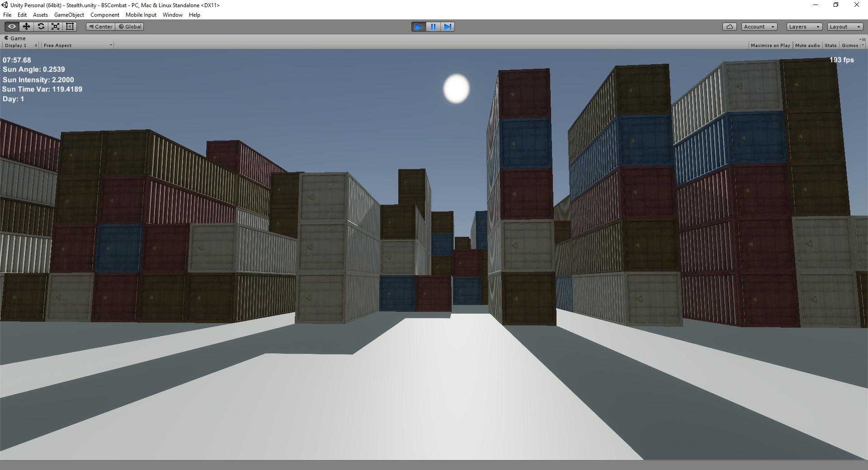Select the Move tool
868x470 pixels.
coord(26,27)
